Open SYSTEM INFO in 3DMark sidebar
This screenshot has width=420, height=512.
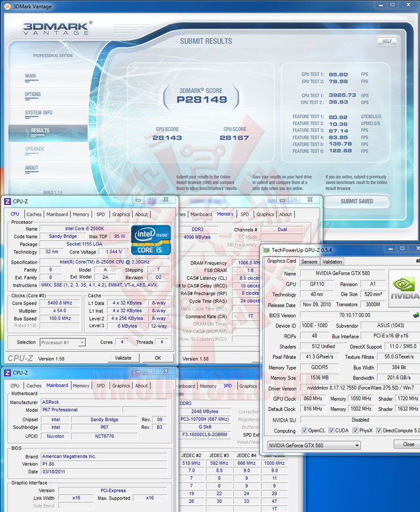coord(38,113)
